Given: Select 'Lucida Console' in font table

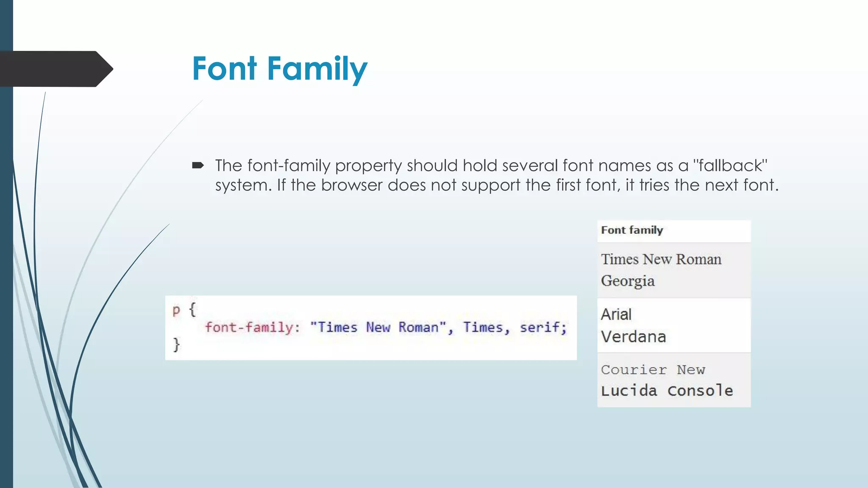Looking at the screenshot, I should (667, 391).
